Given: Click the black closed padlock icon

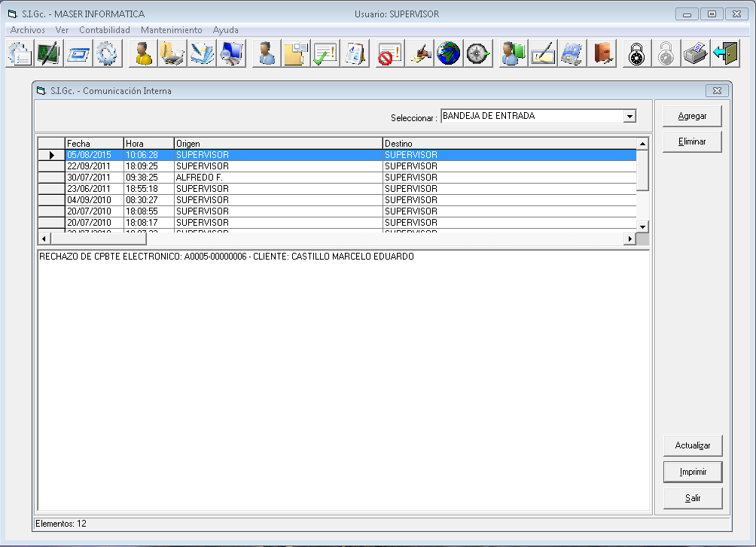Looking at the screenshot, I should 636,53.
